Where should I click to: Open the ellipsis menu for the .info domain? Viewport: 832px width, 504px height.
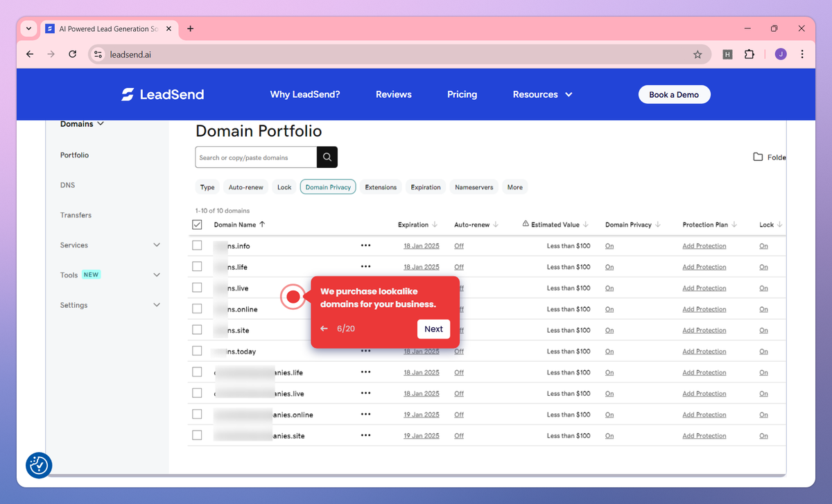click(366, 245)
